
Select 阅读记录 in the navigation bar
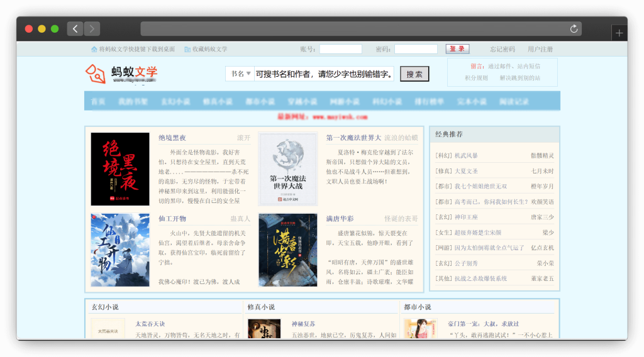point(514,101)
